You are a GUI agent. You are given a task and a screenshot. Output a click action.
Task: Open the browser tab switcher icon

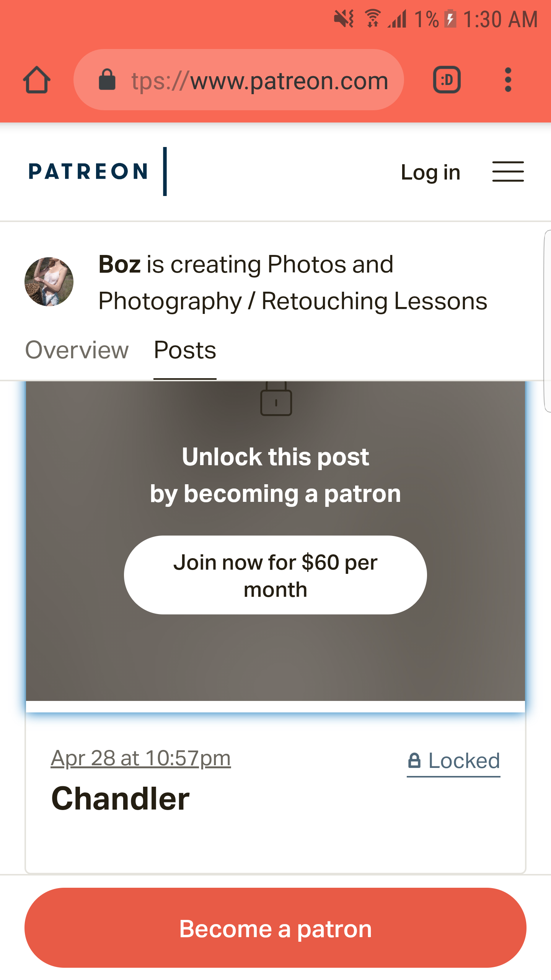point(447,80)
